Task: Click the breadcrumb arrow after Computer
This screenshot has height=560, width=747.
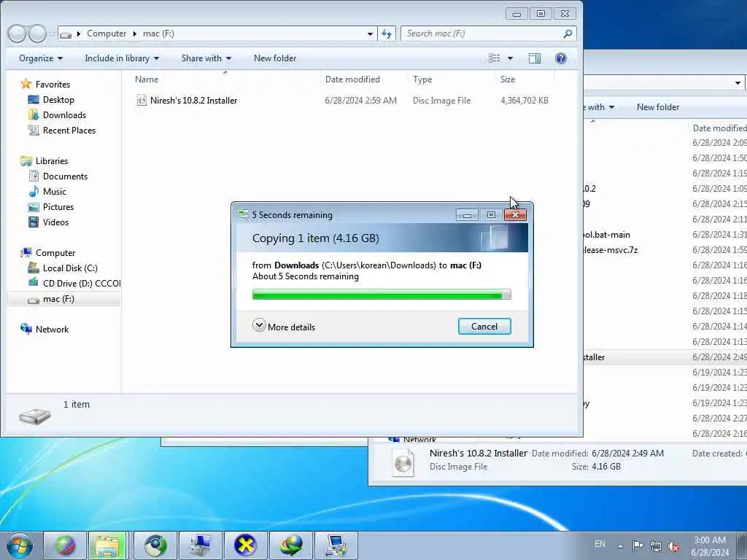Action: click(x=135, y=34)
